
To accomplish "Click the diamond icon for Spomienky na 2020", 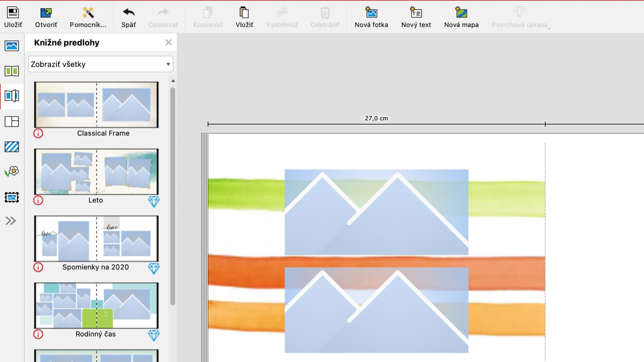I will point(154,269).
